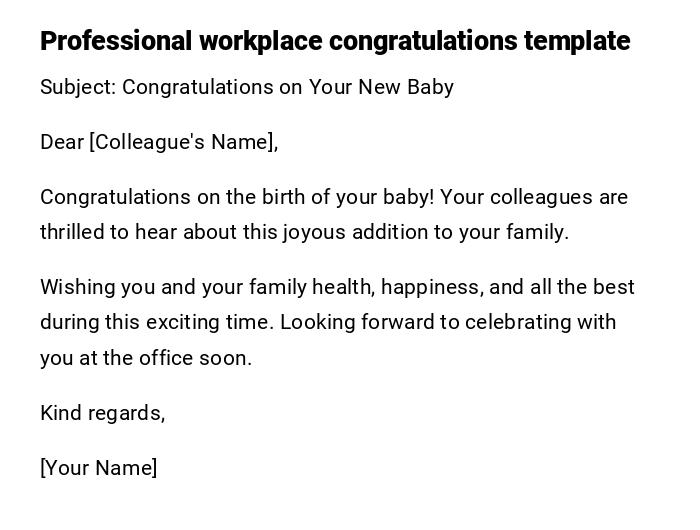Click the word "thrilled" in the body
This screenshot has height=530, width=700.
(71, 232)
